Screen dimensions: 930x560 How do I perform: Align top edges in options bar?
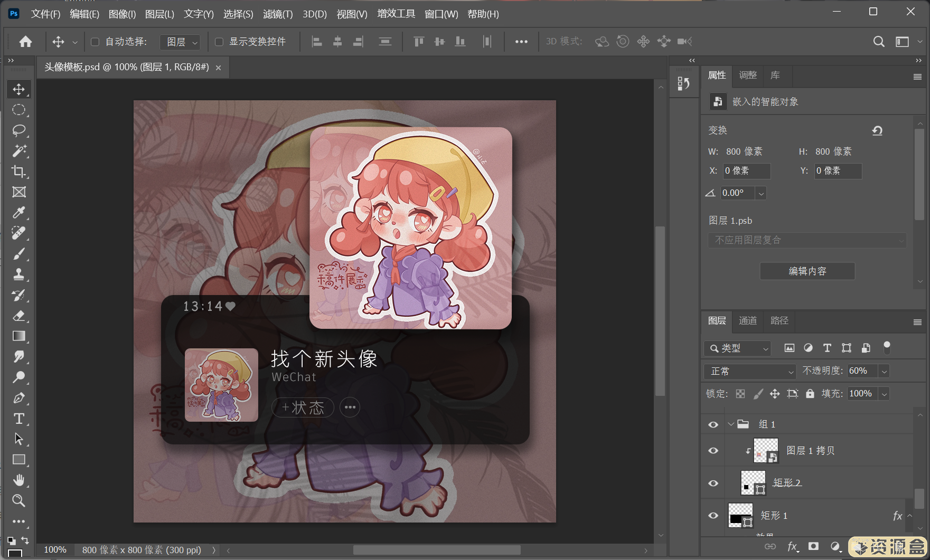click(x=419, y=41)
